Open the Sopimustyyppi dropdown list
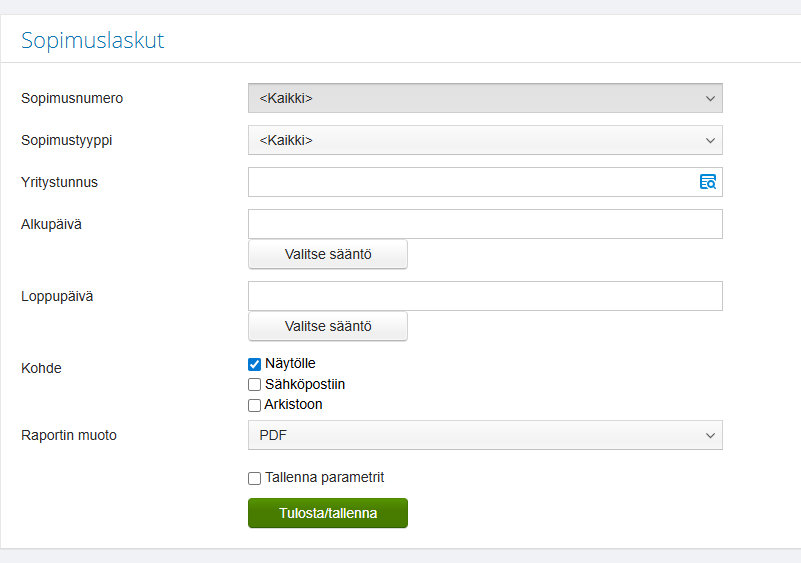Viewport: 801px width, 563px height. 485,140
